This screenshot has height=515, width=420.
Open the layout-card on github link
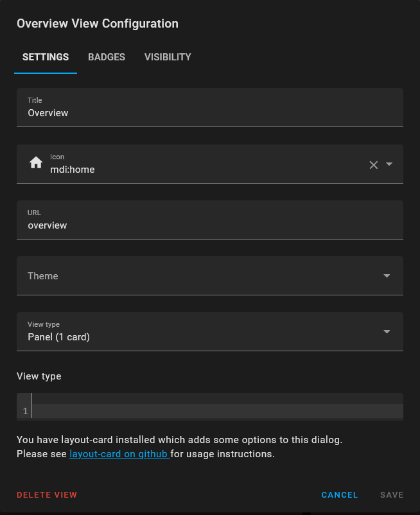119,455
